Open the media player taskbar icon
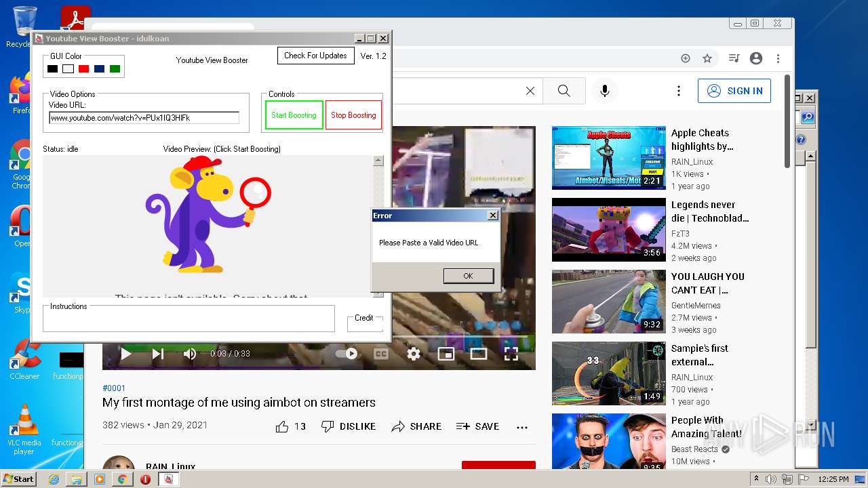Image resolution: width=868 pixels, height=488 pixels. coord(100,479)
